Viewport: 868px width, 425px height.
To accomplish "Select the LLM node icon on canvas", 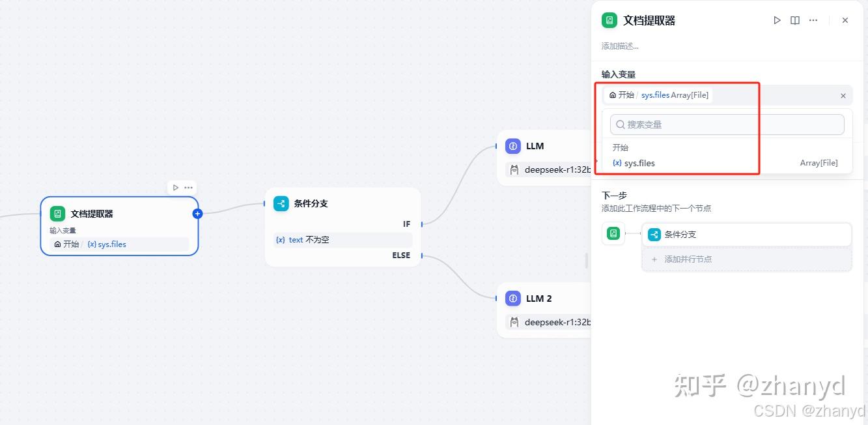I will tap(513, 146).
